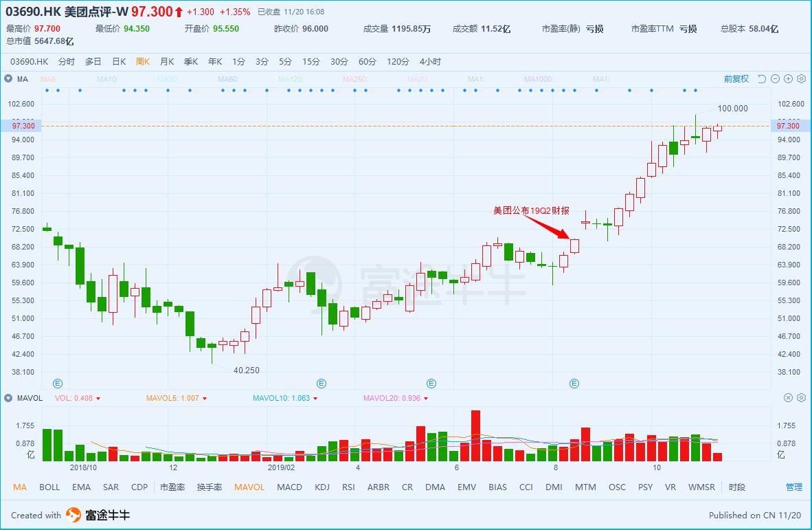Open the MAVOL5: 1.007 dropdown arrow

pos(205,399)
